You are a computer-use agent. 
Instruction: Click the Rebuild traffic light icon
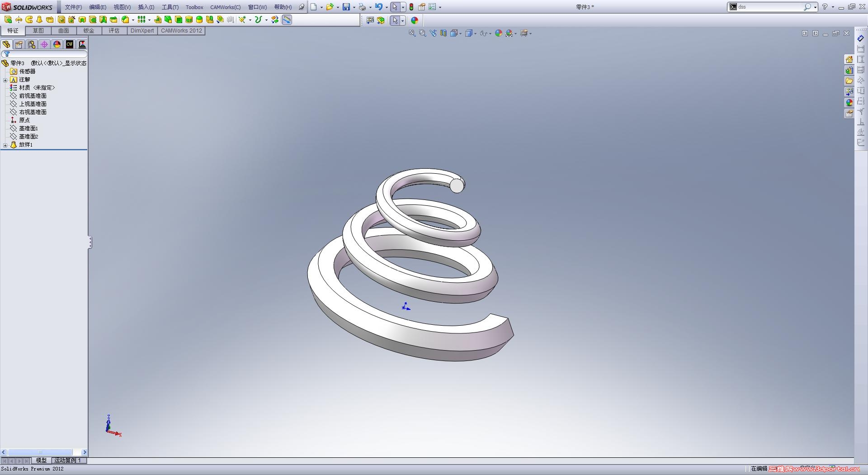[x=411, y=7]
